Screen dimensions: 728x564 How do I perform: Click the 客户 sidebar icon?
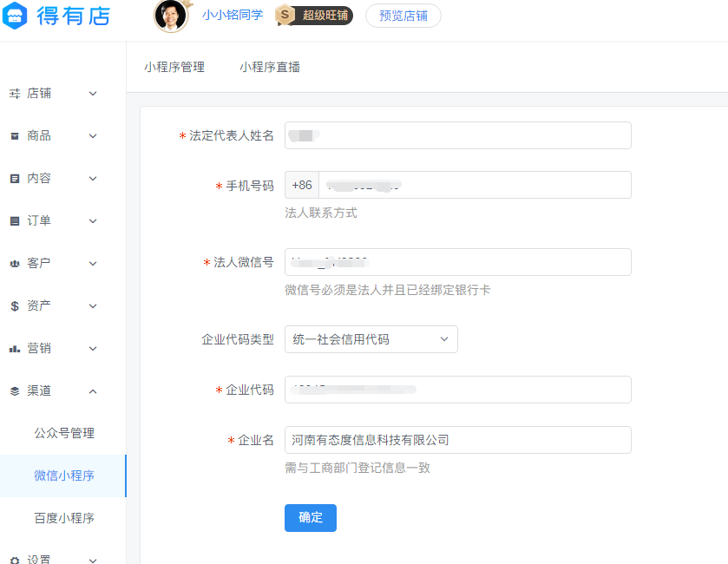[x=15, y=263]
